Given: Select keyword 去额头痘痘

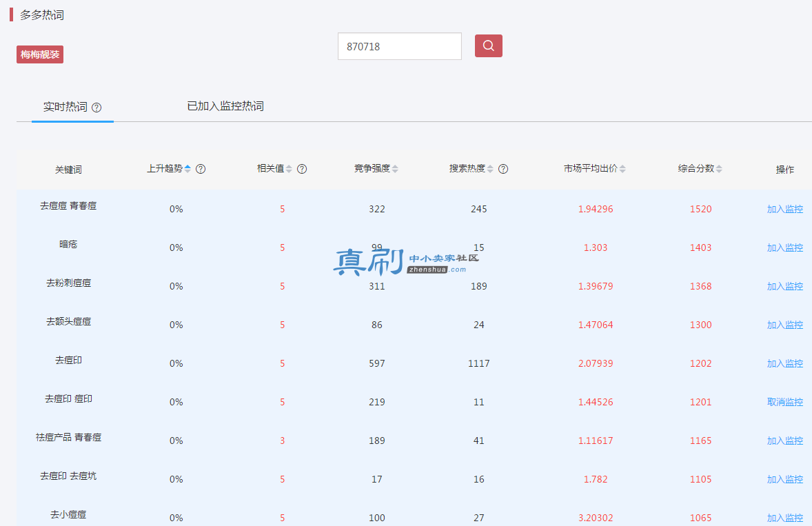Looking at the screenshot, I should 68,321.
